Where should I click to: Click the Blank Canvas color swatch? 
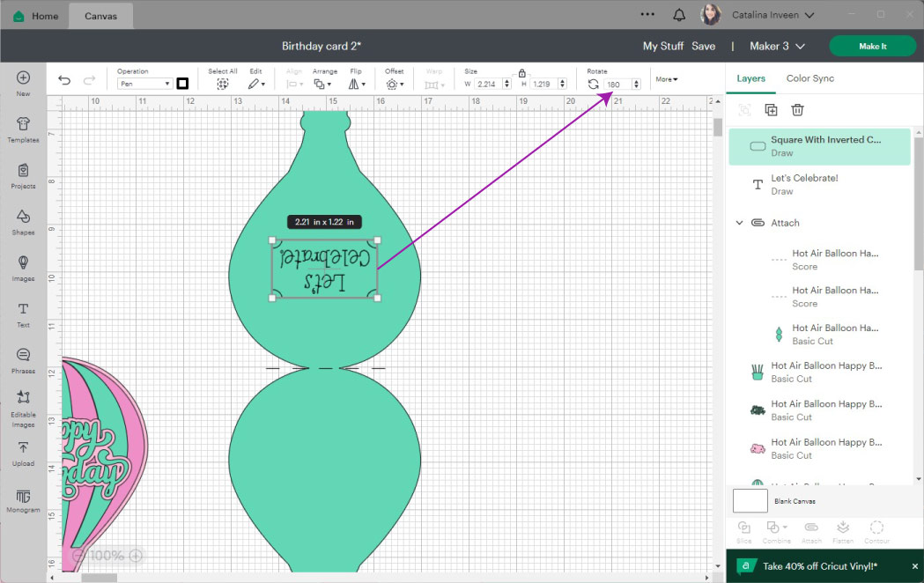tap(750, 500)
